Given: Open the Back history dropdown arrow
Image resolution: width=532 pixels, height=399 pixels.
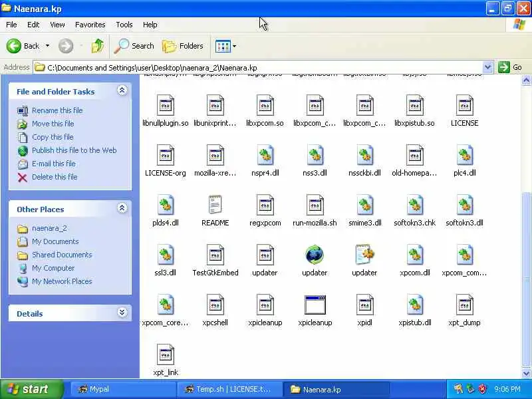Looking at the screenshot, I should [x=47, y=46].
